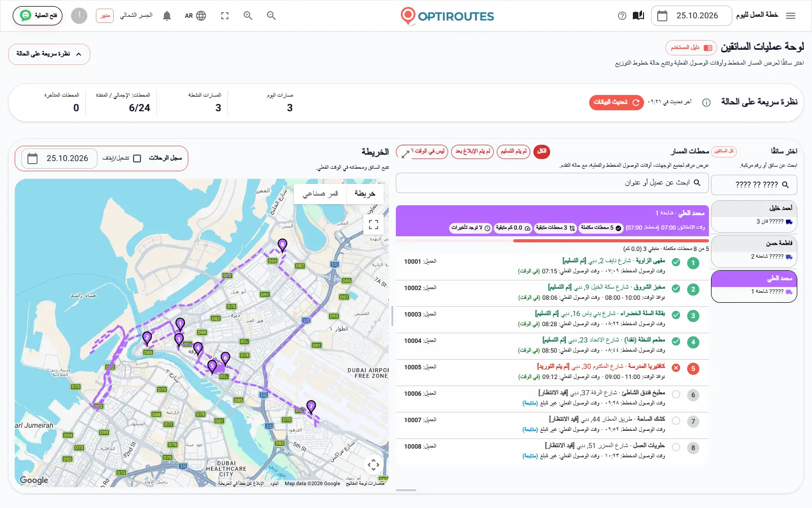Click the red failed mark for stop 5

[676, 368]
